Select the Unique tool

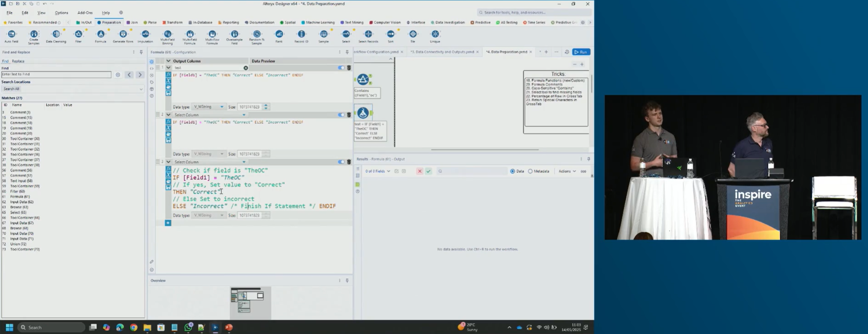(435, 36)
